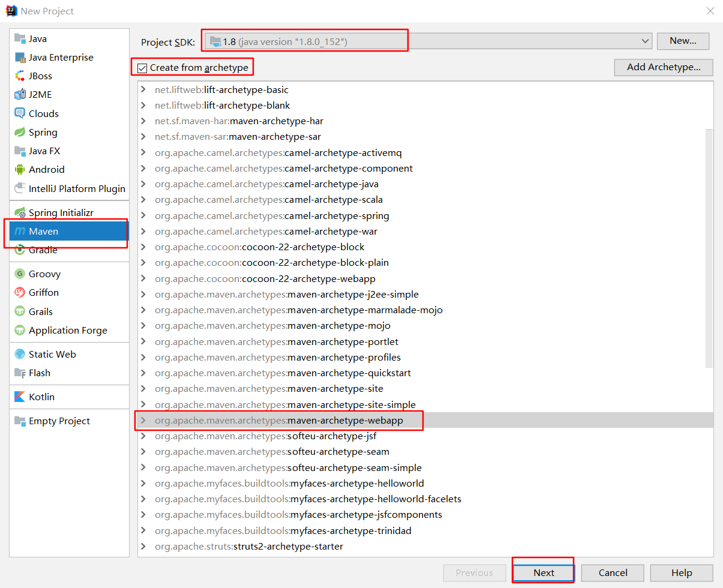The width and height of the screenshot is (723, 588).
Task: Select the Kotlin project type
Action: click(69, 397)
